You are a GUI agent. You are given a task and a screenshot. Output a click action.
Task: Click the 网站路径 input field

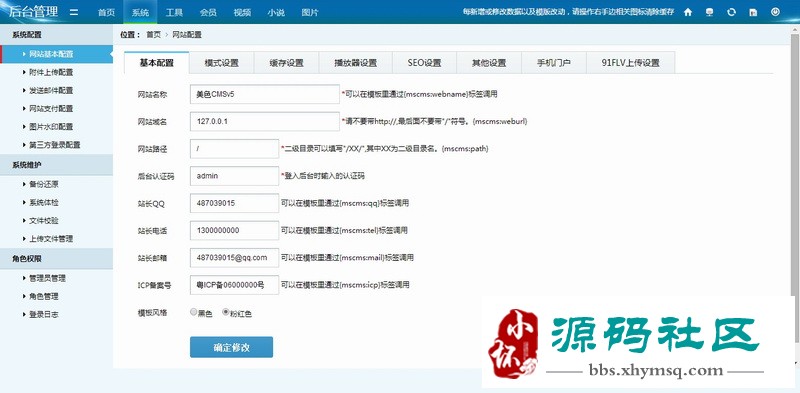pyautogui.click(x=234, y=149)
